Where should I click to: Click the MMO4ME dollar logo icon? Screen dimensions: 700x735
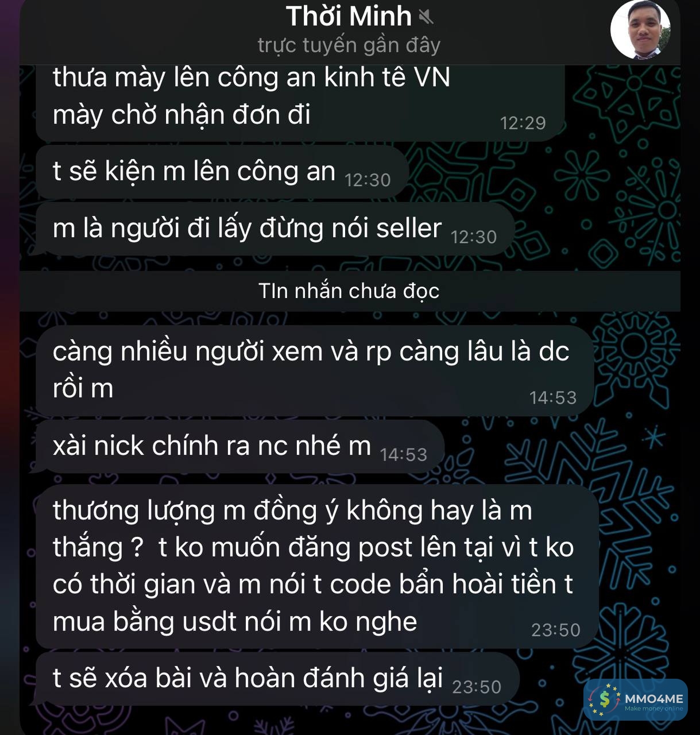click(603, 699)
